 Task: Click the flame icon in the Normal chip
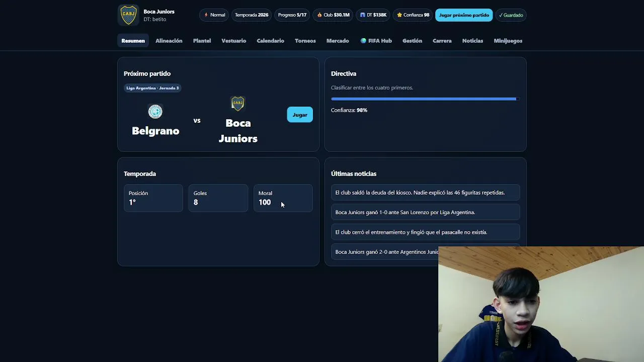tap(206, 15)
